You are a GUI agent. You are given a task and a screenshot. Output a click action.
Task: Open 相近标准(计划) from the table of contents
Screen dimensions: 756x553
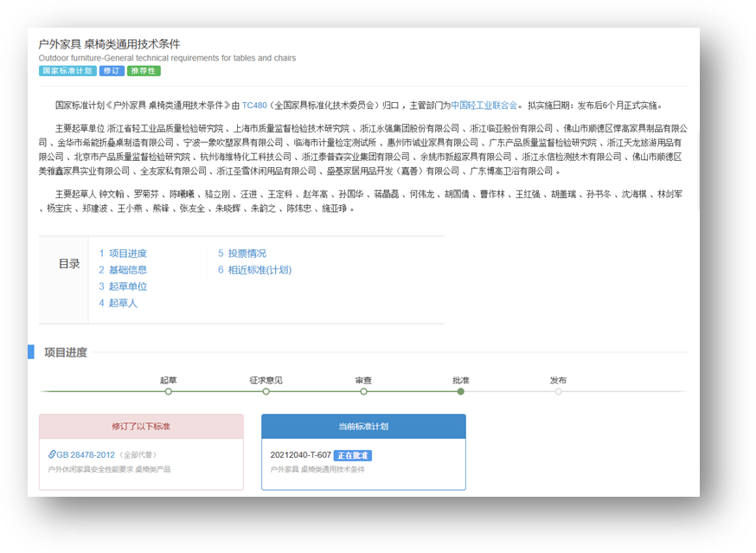click(256, 270)
